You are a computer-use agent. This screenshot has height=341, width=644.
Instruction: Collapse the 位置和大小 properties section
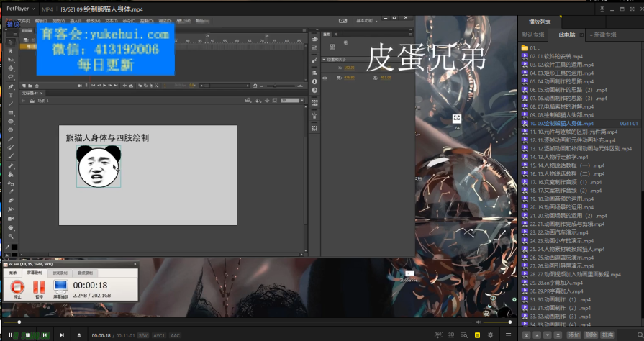coord(324,60)
